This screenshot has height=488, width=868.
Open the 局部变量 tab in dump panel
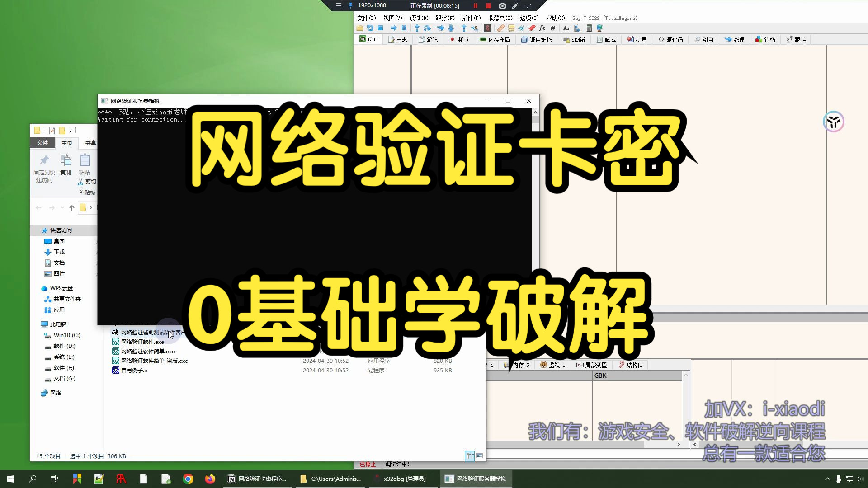(x=592, y=365)
